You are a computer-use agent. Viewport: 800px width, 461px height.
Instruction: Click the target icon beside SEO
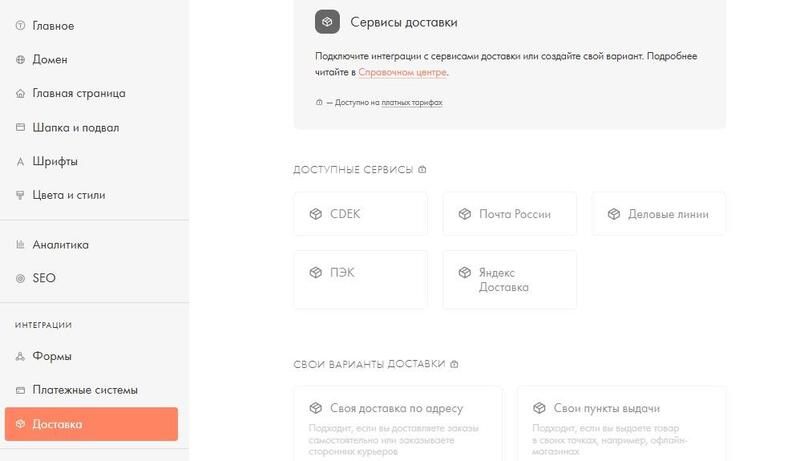(x=20, y=278)
